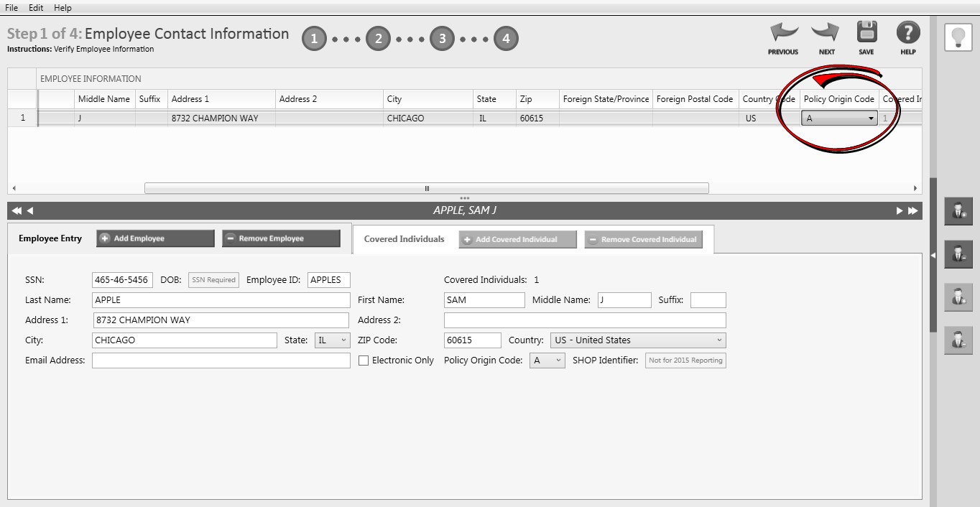Toggle the Electronic Only checkbox
This screenshot has height=507, width=980.
364,361
